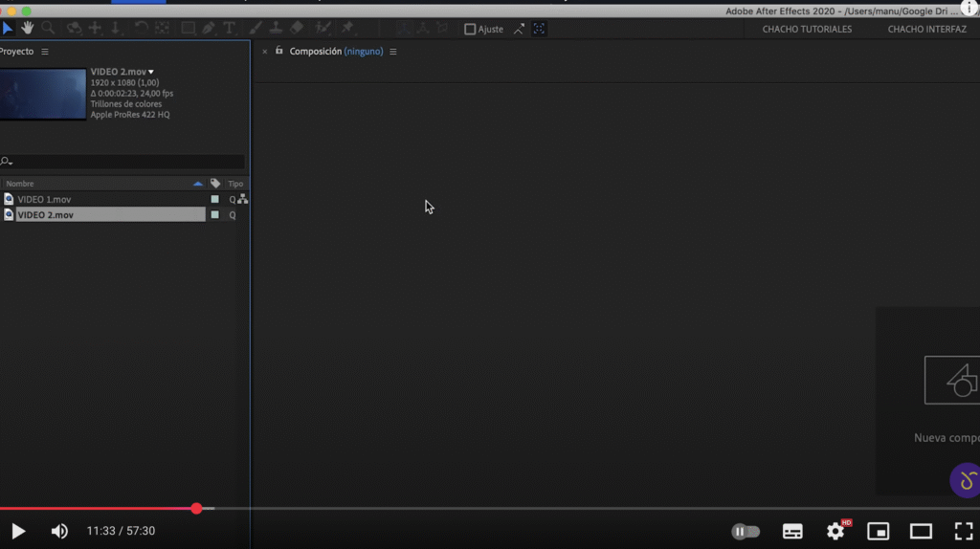Image resolution: width=980 pixels, height=549 pixels.
Task: Enable the Ajuste snapping checkbox
Action: click(x=470, y=30)
